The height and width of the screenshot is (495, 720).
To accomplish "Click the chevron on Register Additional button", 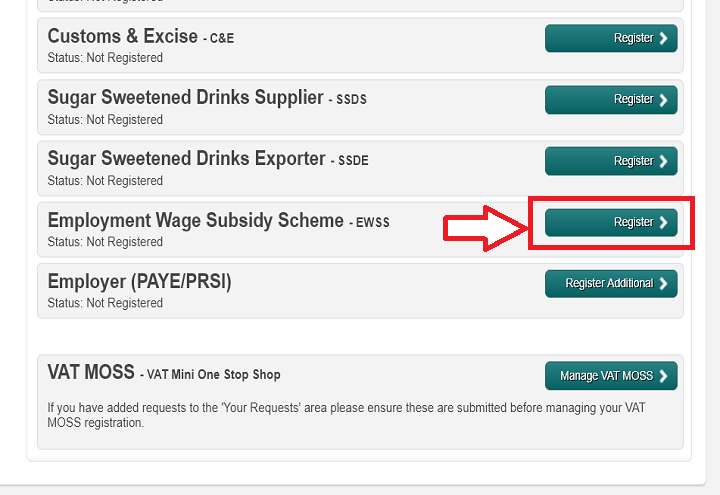I will click(x=663, y=284).
